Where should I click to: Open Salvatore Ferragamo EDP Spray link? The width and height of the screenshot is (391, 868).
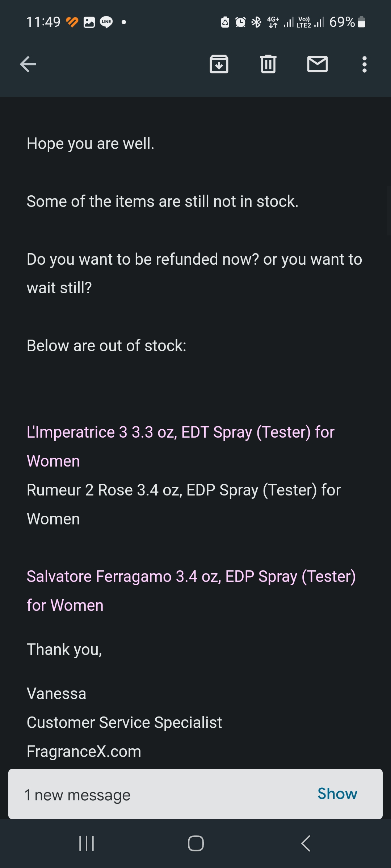pyautogui.click(x=191, y=577)
